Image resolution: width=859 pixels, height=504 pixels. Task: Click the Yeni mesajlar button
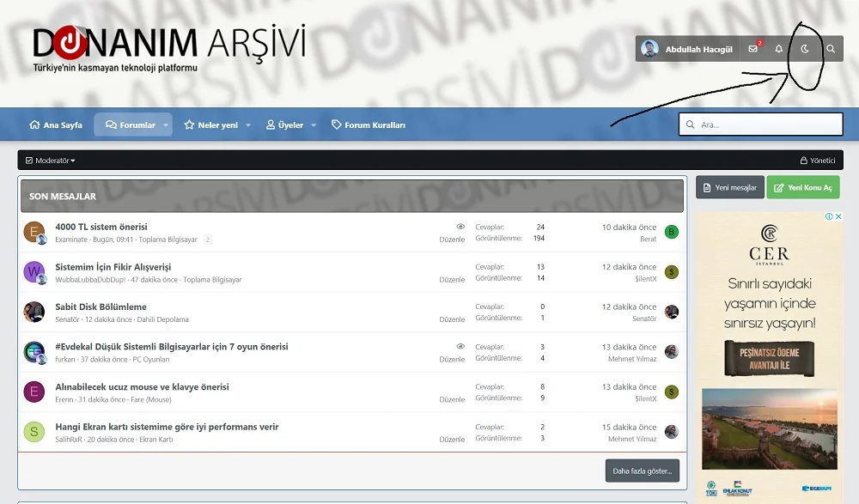point(730,187)
